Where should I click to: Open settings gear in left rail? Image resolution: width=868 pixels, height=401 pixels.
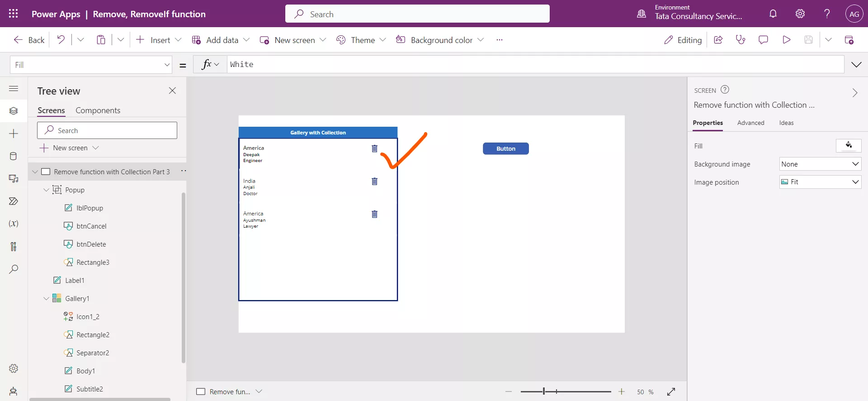pyautogui.click(x=14, y=368)
